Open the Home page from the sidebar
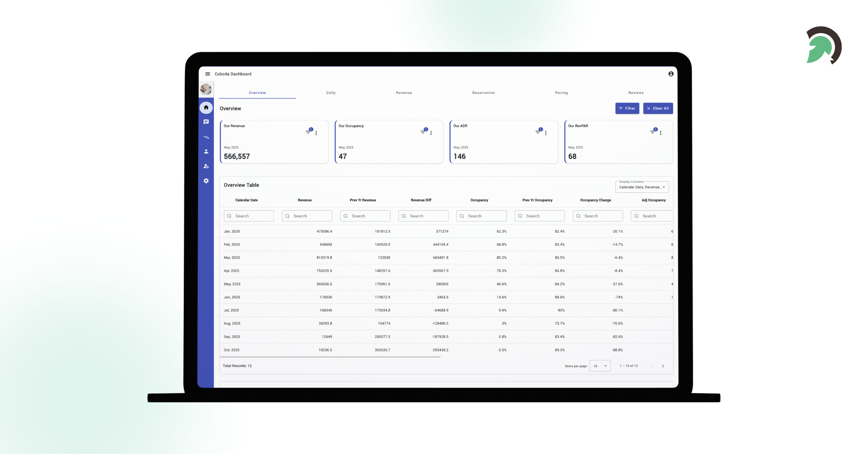Screen dimensions: 868x454 [206, 107]
